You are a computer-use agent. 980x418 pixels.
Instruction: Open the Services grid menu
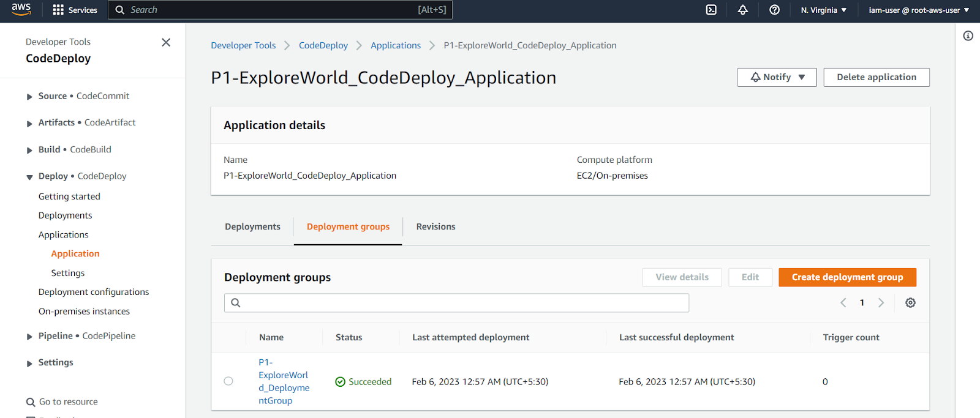pyautogui.click(x=75, y=10)
